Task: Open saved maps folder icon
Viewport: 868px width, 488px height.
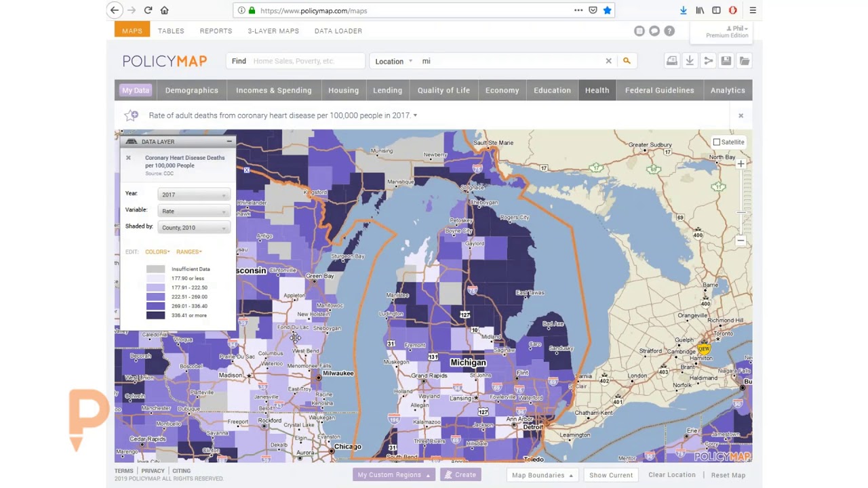Action: [x=744, y=61]
